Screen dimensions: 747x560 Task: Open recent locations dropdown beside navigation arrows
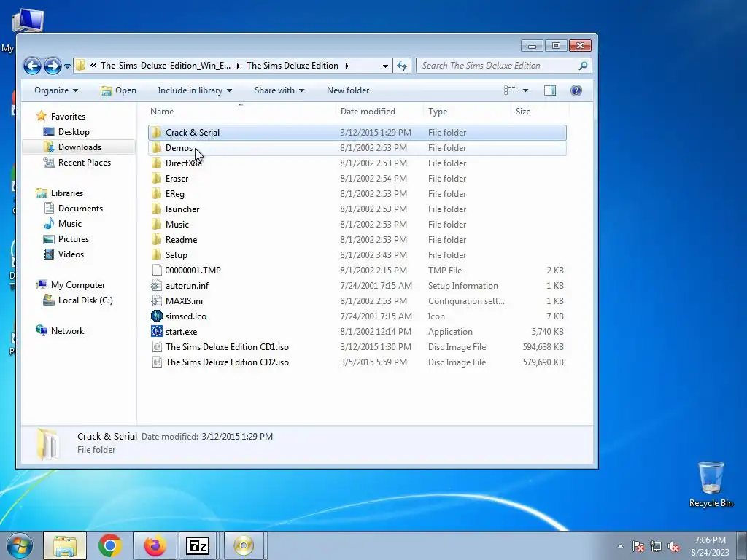(x=67, y=66)
